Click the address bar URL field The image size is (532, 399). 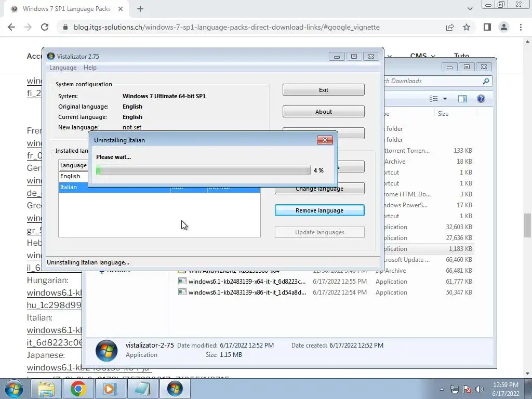227,27
